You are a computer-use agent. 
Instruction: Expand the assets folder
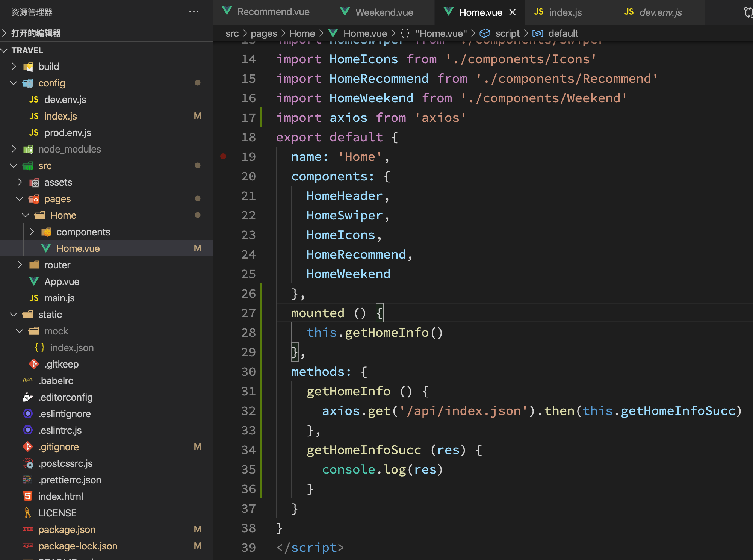[20, 182]
